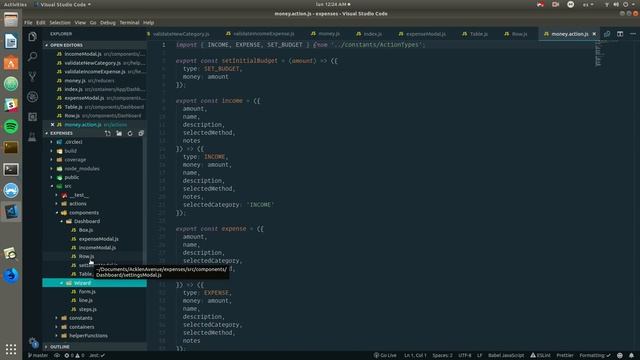Open Terminal from the Ubuntu dock
Screen dimensions: 640x360
coord(11,169)
